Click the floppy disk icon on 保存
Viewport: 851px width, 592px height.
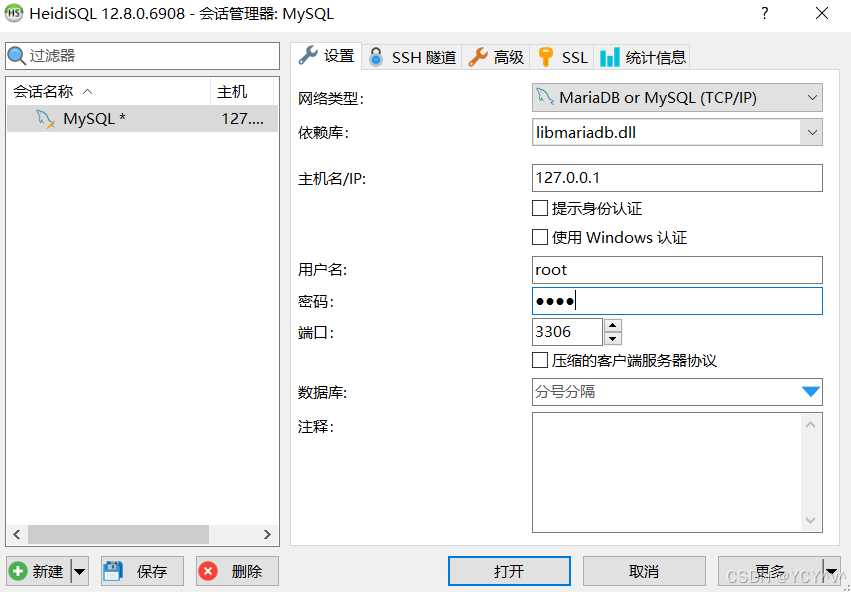pos(114,571)
